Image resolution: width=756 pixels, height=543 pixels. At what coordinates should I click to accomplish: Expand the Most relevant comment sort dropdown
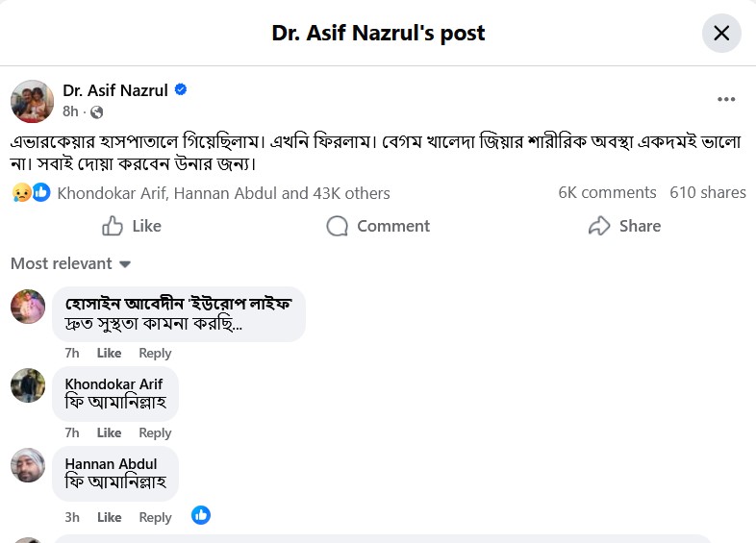[x=71, y=263]
